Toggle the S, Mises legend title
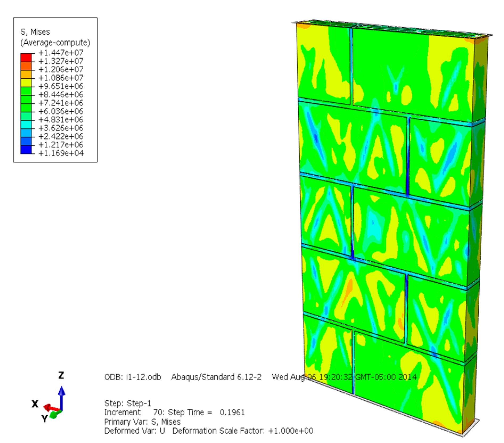504x443 pixels. [x=35, y=32]
